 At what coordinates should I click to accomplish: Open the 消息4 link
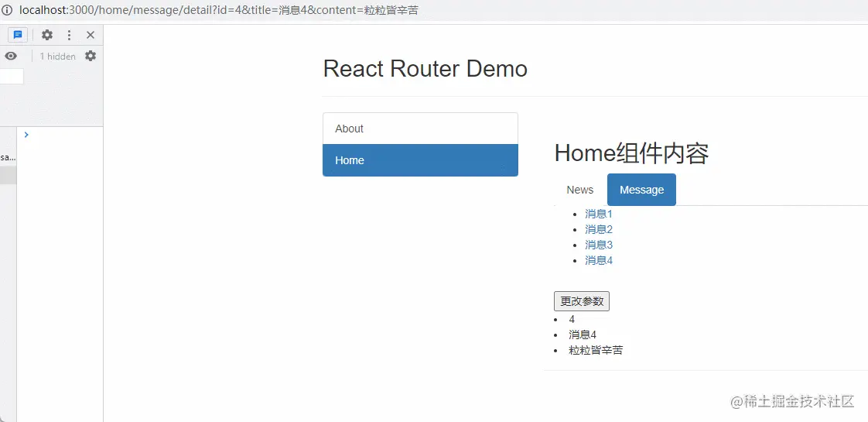599,260
